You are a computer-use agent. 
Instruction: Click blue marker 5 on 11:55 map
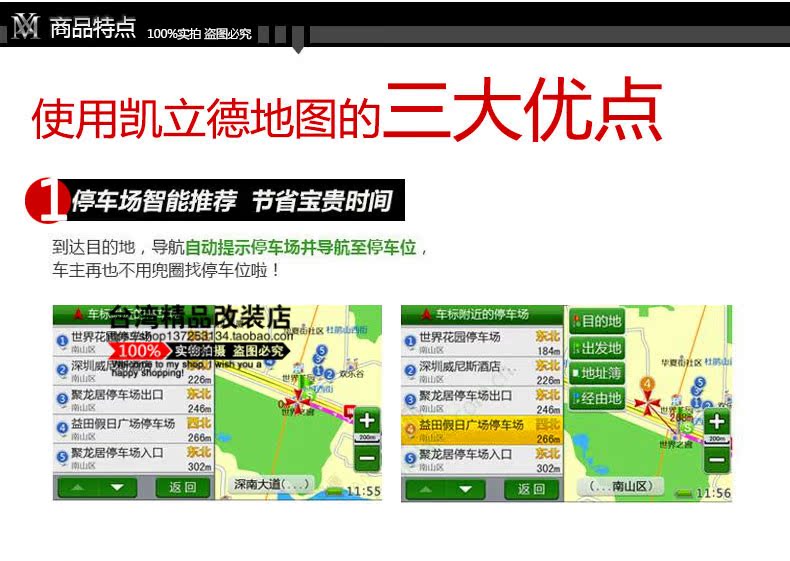tap(322, 350)
